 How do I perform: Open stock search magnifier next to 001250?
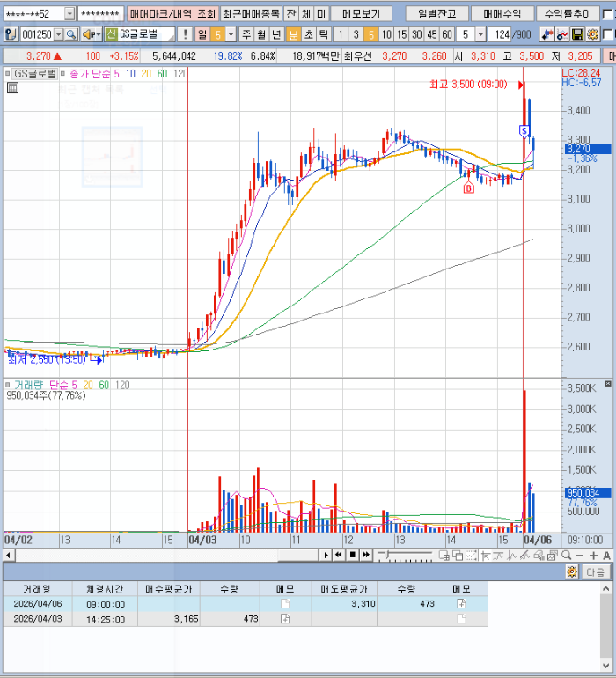[x=72, y=34]
